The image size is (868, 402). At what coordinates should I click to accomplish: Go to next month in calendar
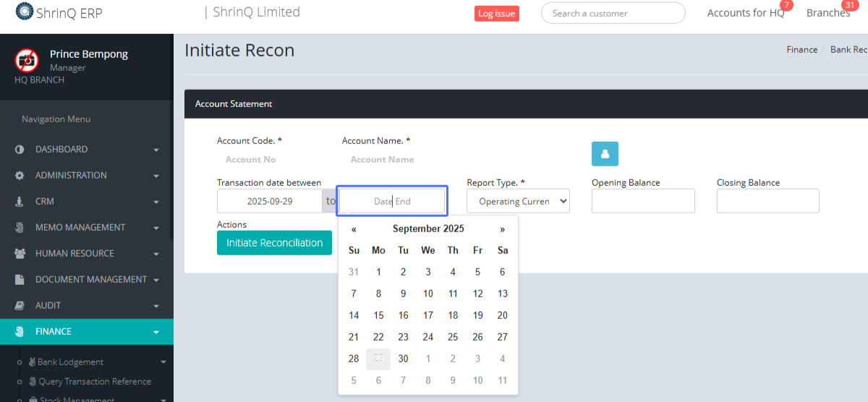click(502, 229)
